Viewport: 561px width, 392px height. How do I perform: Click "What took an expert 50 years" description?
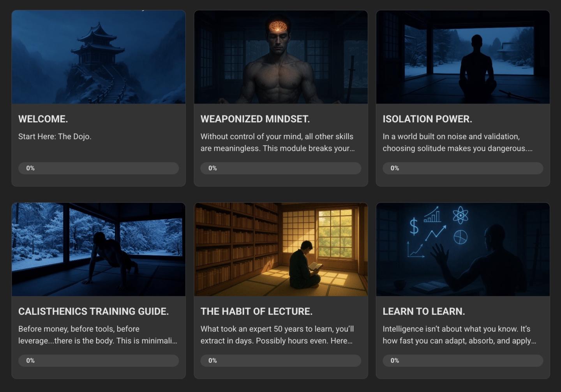click(x=277, y=335)
